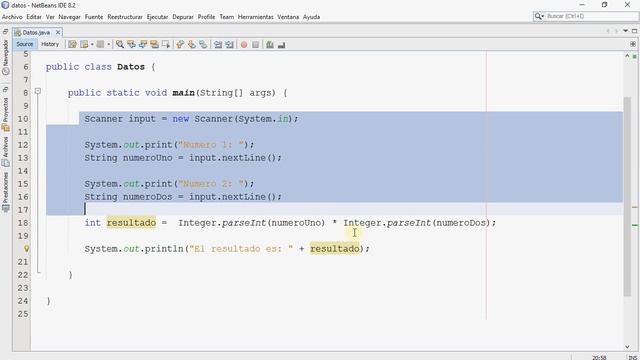Open minimized Proyectos side panel
Image resolution: width=640 pixels, height=360 pixels.
coord(6,114)
